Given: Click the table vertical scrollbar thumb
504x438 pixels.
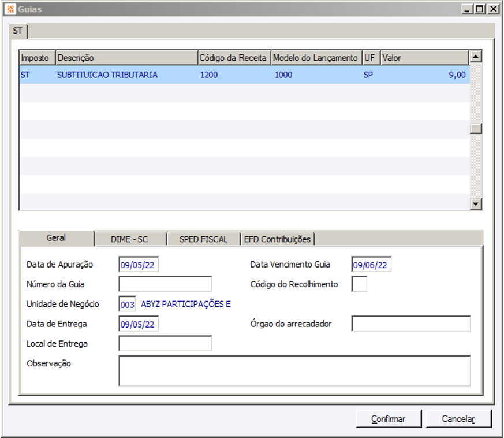Looking at the screenshot, I should [476, 129].
